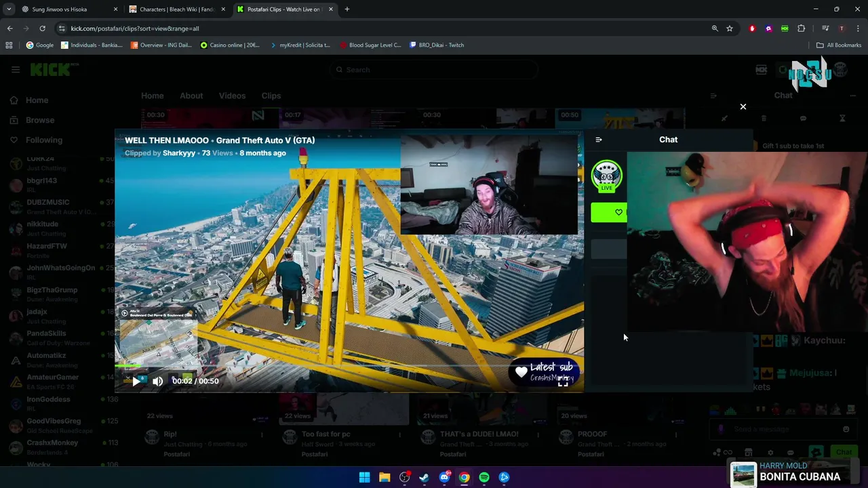Open the Chrome profile avatar T

click(842, 28)
